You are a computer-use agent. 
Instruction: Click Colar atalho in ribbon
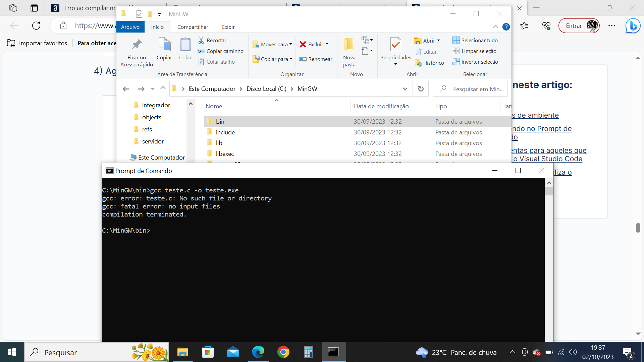tap(216, 62)
